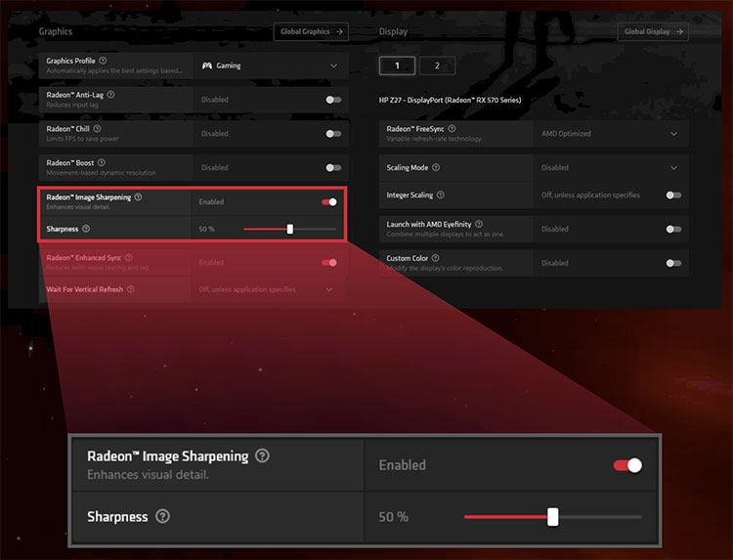Click the HP Z27 DisplayPort display name
Viewport: 733px width, 560px height.
pos(450,100)
